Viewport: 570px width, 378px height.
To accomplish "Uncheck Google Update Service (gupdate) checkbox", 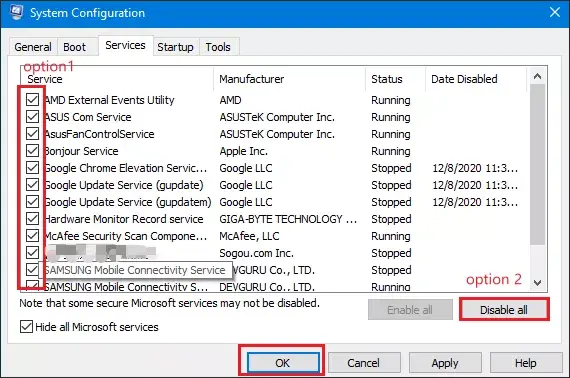I will coord(32,185).
